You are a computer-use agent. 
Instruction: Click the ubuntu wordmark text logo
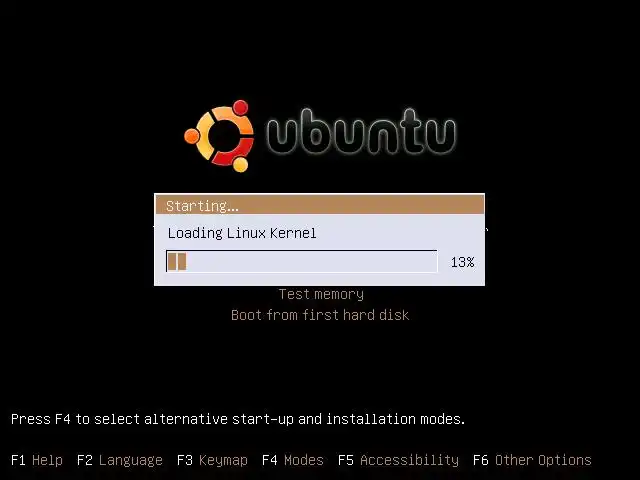(x=361, y=132)
